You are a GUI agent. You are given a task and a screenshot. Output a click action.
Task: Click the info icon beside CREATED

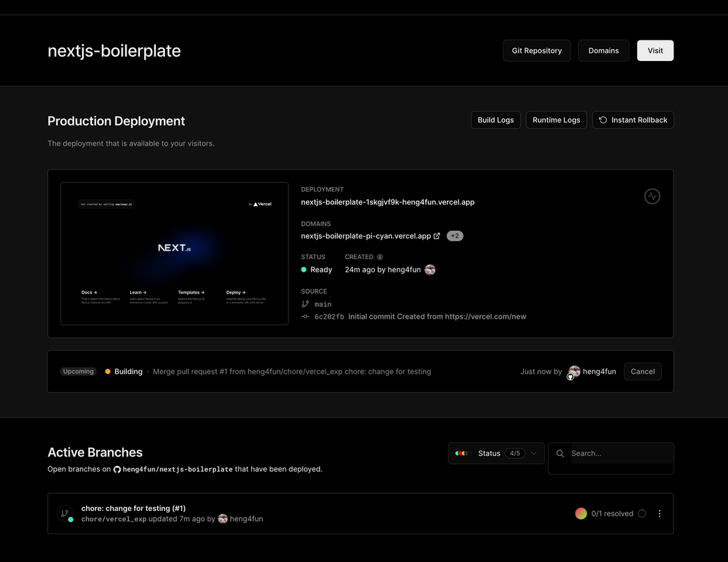(380, 257)
